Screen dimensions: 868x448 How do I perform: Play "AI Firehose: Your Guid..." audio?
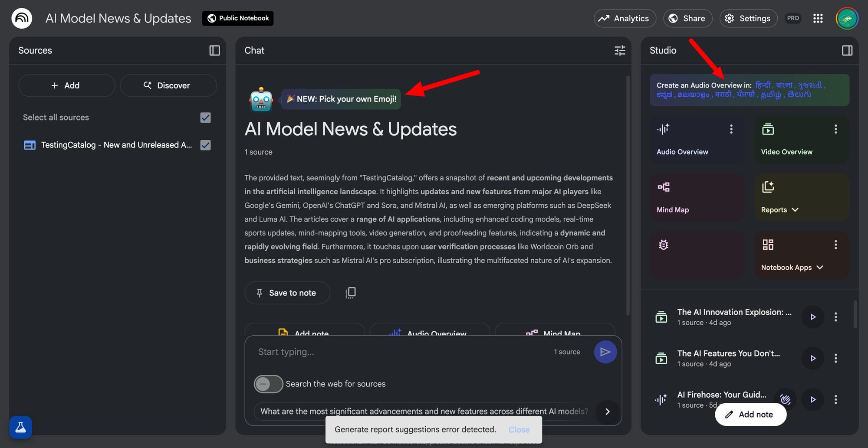tap(813, 399)
